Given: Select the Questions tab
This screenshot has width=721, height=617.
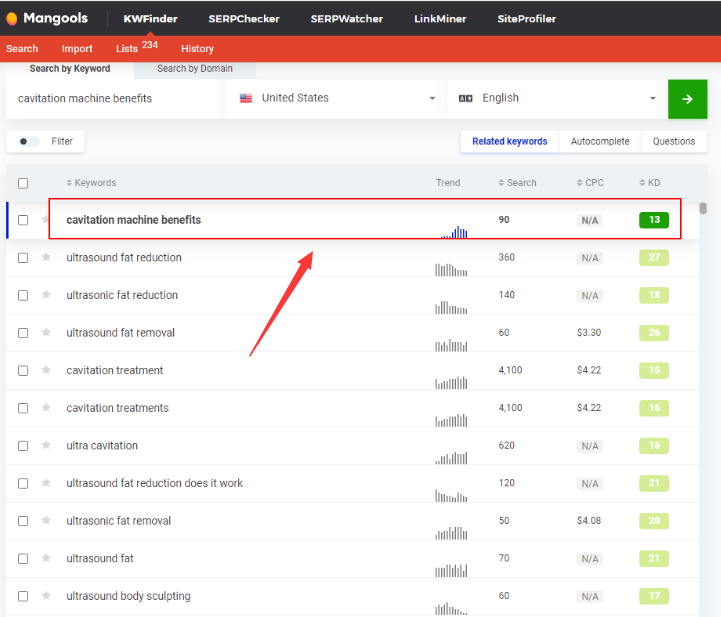Looking at the screenshot, I should tap(674, 141).
